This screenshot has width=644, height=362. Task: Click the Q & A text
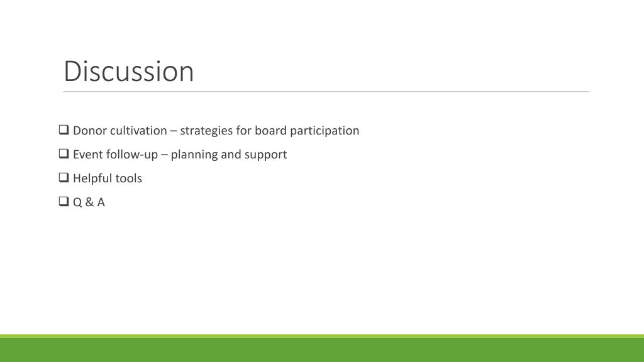(x=89, y=202)
